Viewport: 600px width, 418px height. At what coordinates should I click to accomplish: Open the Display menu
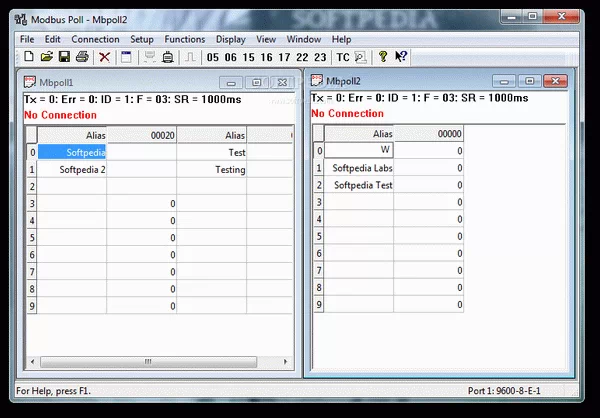tap(230, 39)
